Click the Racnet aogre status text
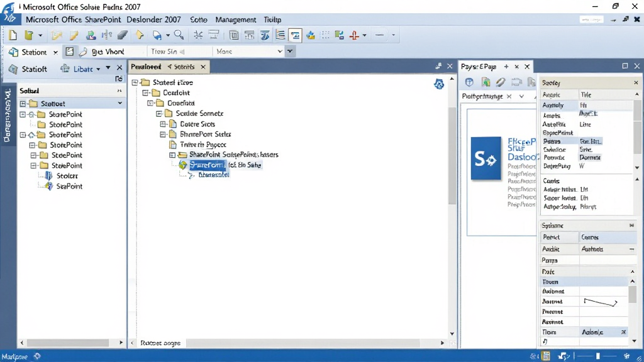The image size is (644, 362). (x=160, y=343)
